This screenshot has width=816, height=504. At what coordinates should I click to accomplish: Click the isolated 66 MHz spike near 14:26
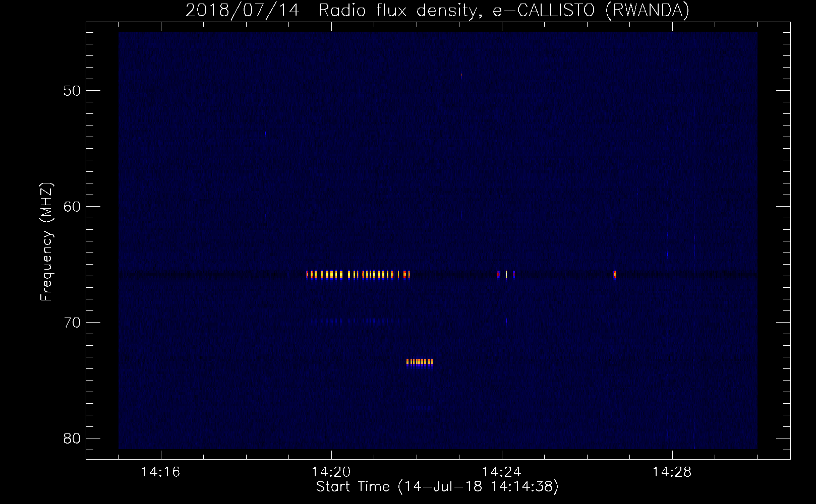[x=615, y=275]
